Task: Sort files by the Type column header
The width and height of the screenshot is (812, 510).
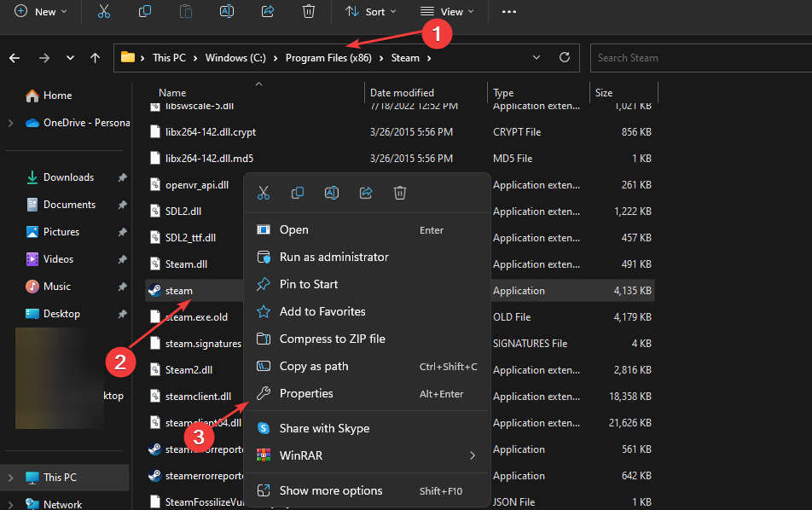Action: point(503,93)
